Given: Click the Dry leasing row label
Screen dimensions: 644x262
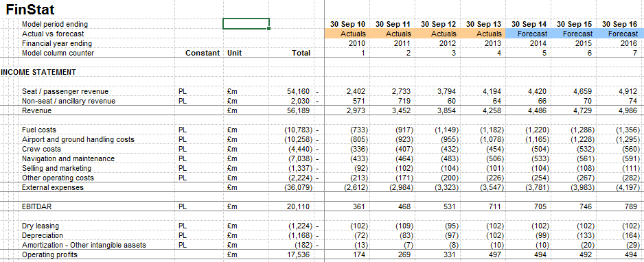Looking at the screenshot, I should pyautogui.click(x=41, y=226).
